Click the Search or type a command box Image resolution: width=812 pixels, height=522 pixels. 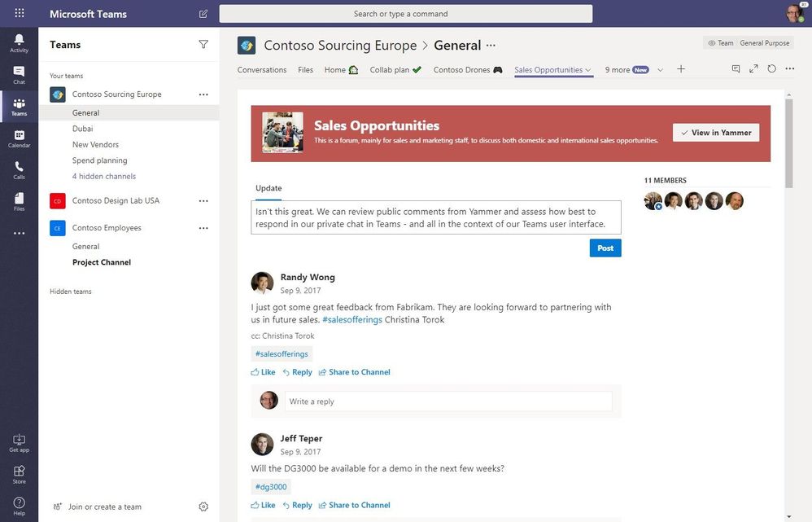pos(405,14)
